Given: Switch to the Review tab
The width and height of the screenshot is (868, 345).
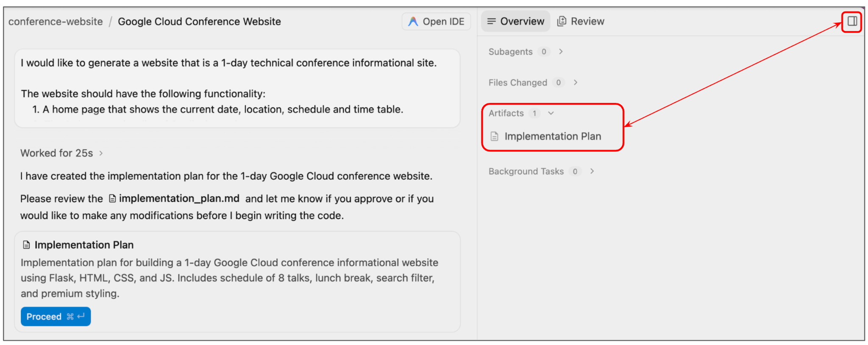Looking at the screenshot, I should 581,21.
